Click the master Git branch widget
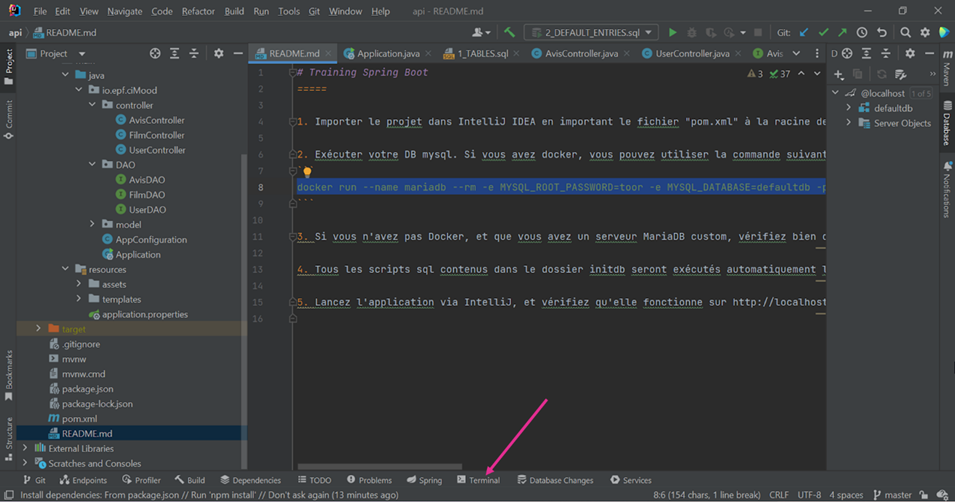This screenshot has height=502, width=955. [893, 495]
